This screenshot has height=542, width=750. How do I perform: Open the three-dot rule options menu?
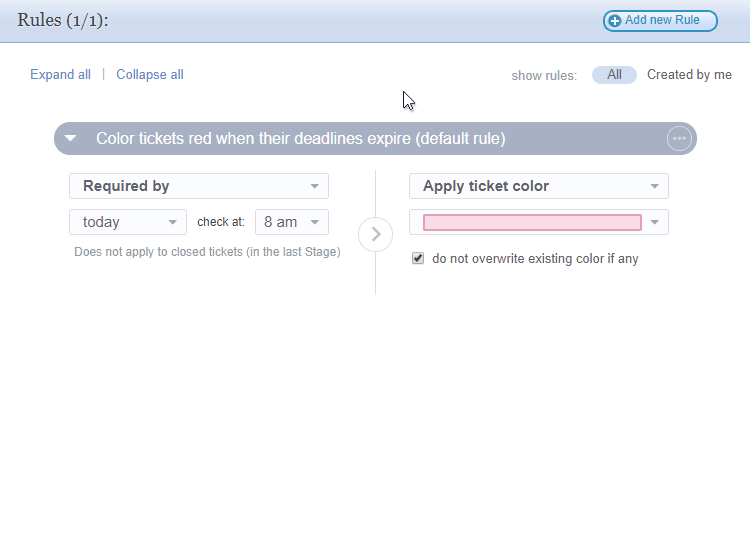pyautogui.click(x=679, y=139)
